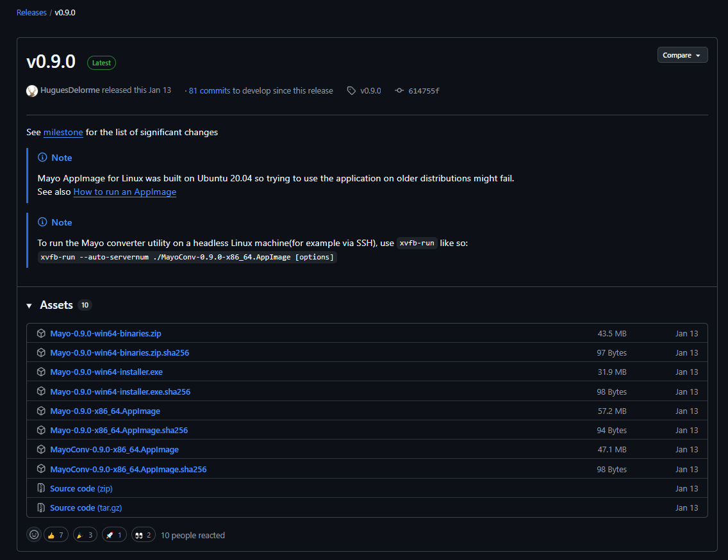Open the How to run an AppImage link
Screen dimensions: 728x560
pyautogui.click(x=125, y=192)
